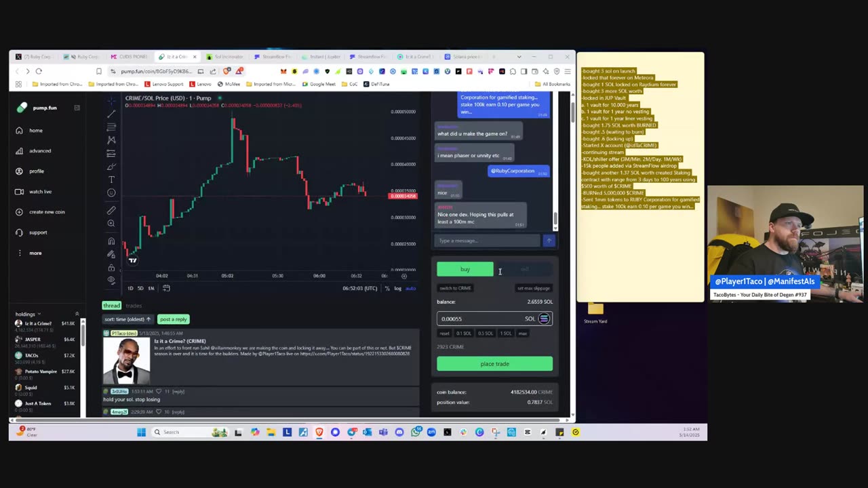Open the MetaMask fox extension
Screen dimensions: 868x488
click(283, 71)
